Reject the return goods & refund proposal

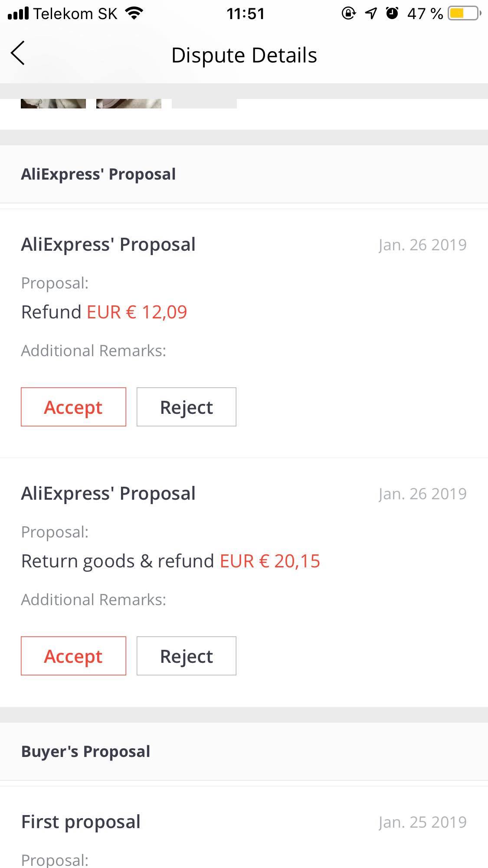(187, 656)
